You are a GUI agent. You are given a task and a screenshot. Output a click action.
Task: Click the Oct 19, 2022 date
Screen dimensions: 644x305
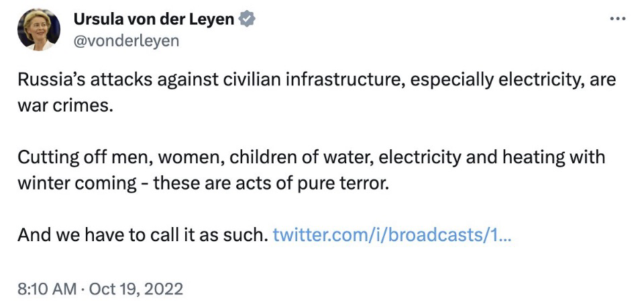click(136, 290)
